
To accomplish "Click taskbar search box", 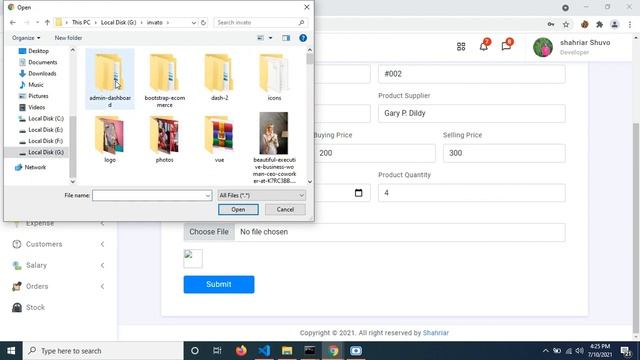I will (x=103, y=351).
